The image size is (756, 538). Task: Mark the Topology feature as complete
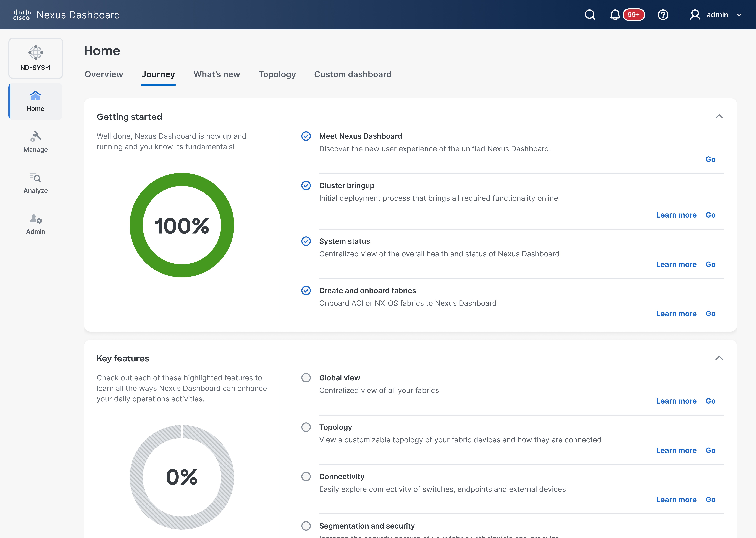[306, 427]
